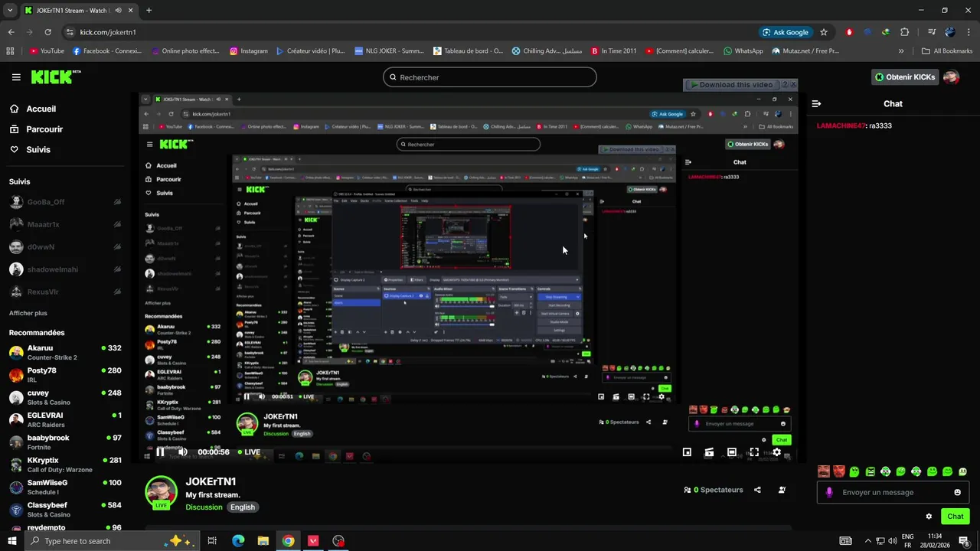980x551 pixels.
Task: Open the video player settings gear
Action: 776,452
